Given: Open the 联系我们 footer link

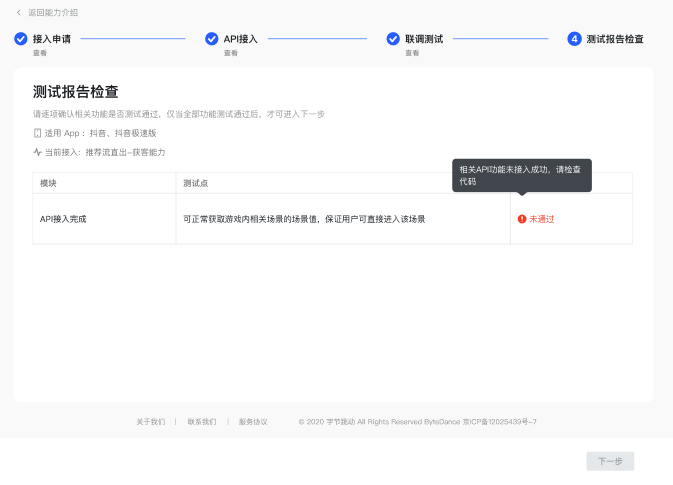Looking at the screenshot, I should 201,422.
